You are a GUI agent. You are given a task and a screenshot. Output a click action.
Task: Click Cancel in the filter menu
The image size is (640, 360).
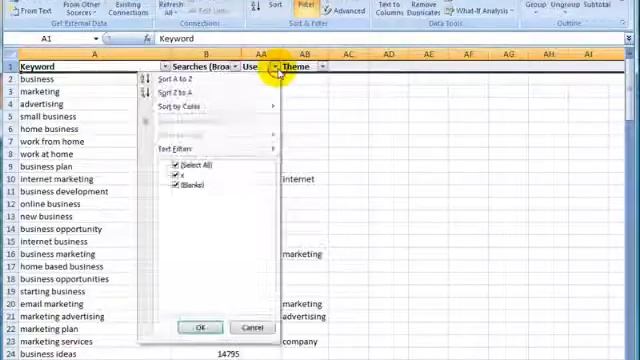252,328
